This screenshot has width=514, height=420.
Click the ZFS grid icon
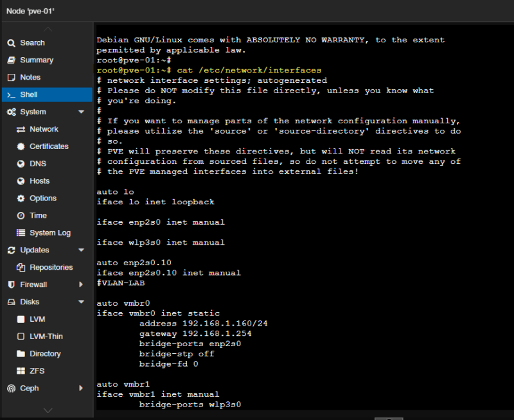[21, 372]
